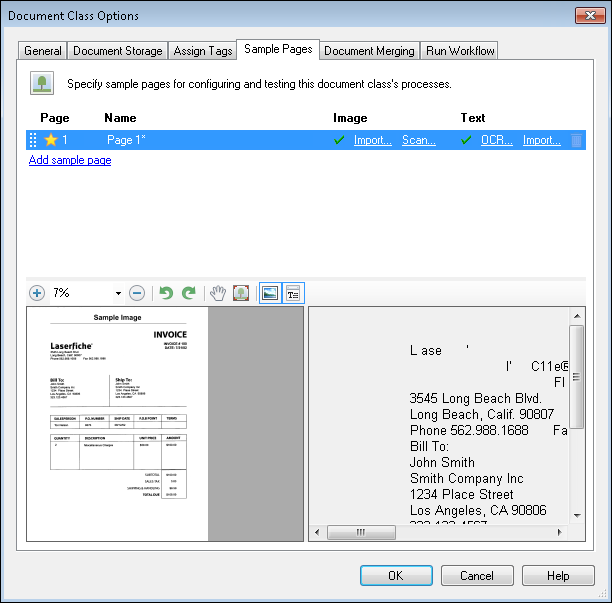Click the Text column header

(x=473, y=118)
